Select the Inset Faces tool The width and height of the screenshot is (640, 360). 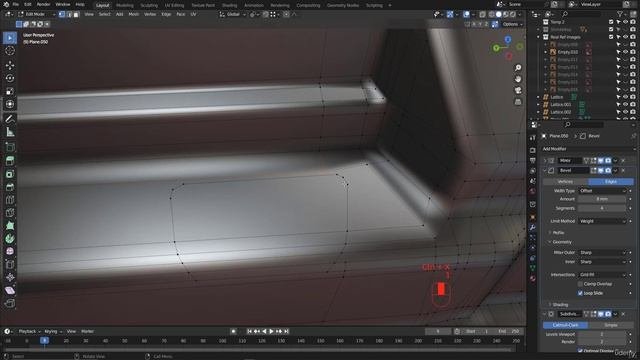(x=10, y=174)
